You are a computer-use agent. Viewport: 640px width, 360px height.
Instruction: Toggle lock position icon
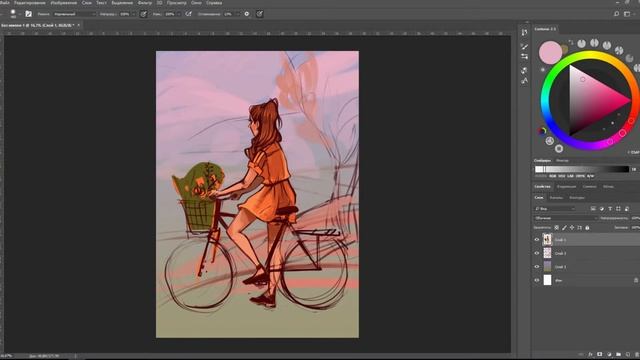point(572,227)
